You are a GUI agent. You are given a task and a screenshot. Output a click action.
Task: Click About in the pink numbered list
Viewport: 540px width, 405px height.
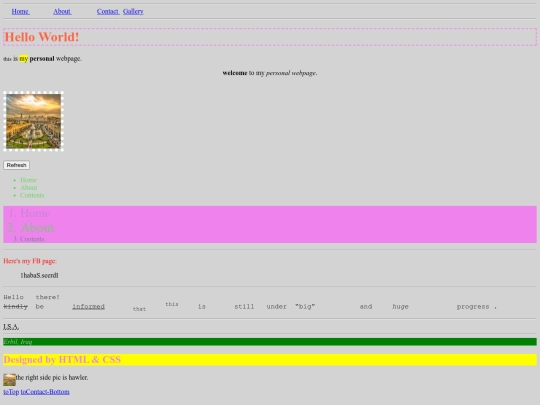click(x=37, y=227)
